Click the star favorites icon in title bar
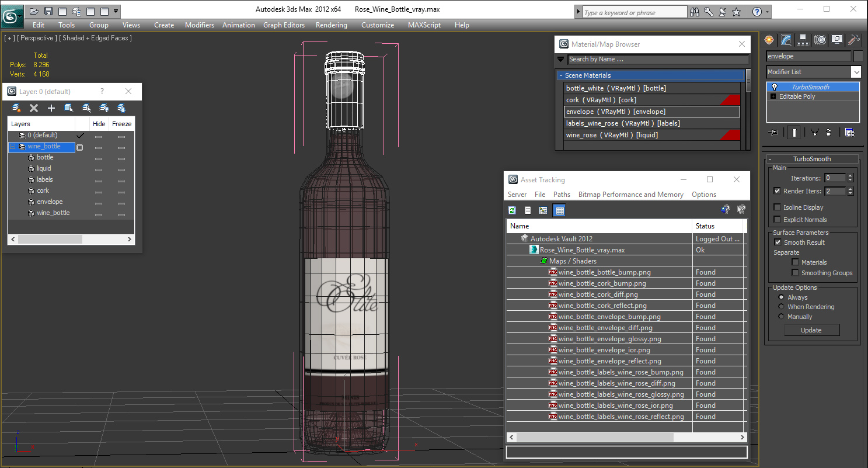 click(x=737, y=12)
